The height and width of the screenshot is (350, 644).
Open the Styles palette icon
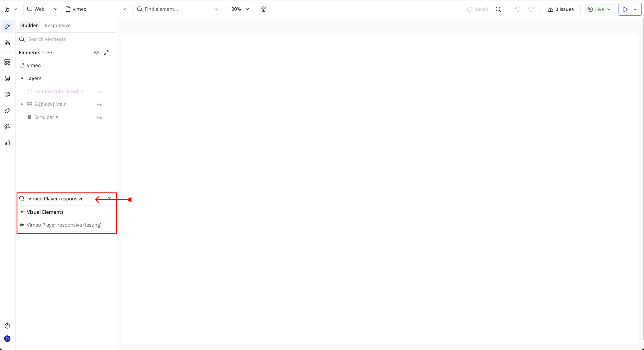(x=7, y=94)
